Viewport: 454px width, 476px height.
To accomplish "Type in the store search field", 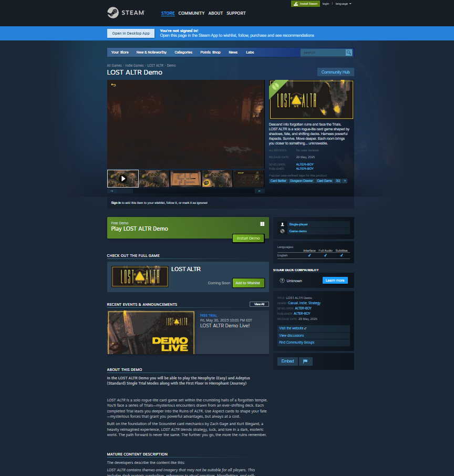I will pos(323,53).
